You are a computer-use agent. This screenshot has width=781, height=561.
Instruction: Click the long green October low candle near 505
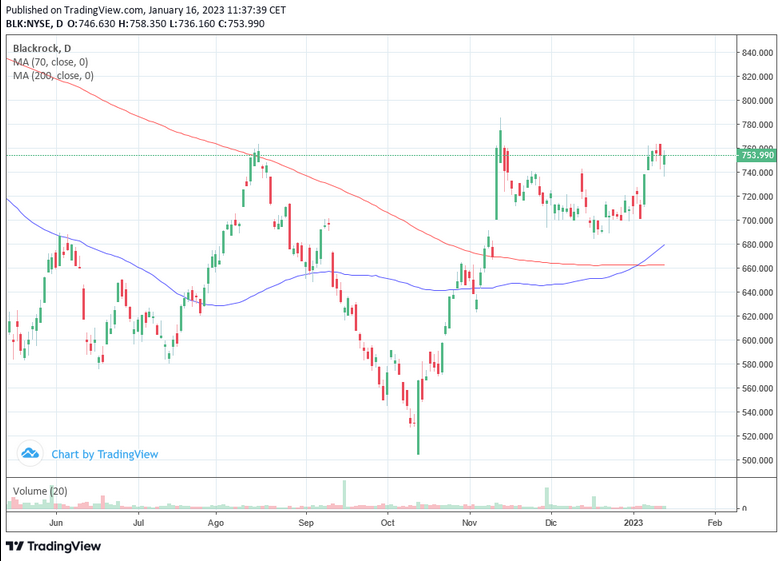[x=418, y=417]
